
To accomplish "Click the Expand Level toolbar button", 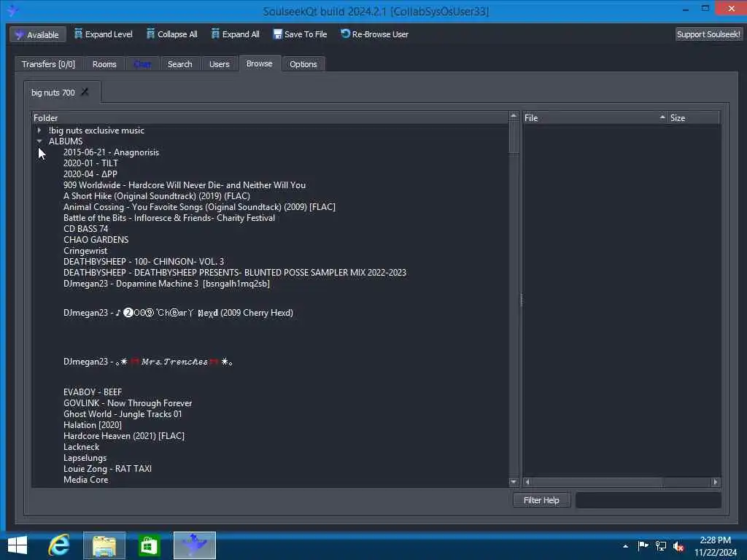I will [104, 34].
